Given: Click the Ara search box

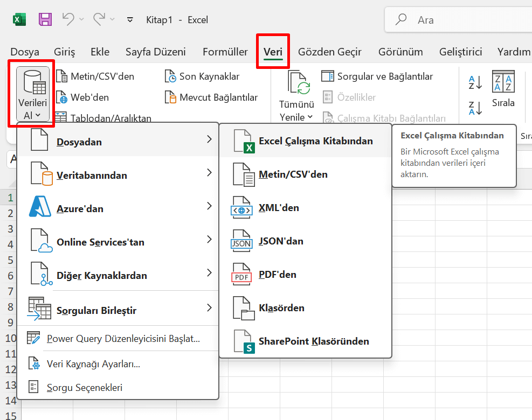Looking at the screenshot, I should tap(458, 20).
